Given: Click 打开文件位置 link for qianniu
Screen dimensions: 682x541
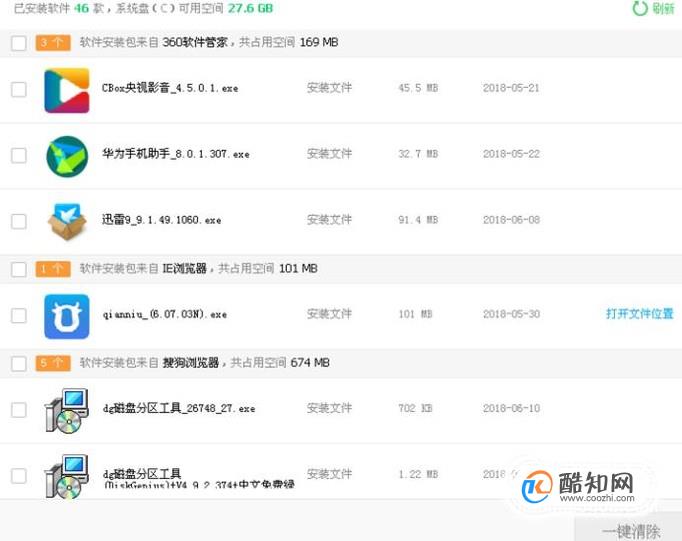Looking at the screenshot, I should [x=640, y=314].
